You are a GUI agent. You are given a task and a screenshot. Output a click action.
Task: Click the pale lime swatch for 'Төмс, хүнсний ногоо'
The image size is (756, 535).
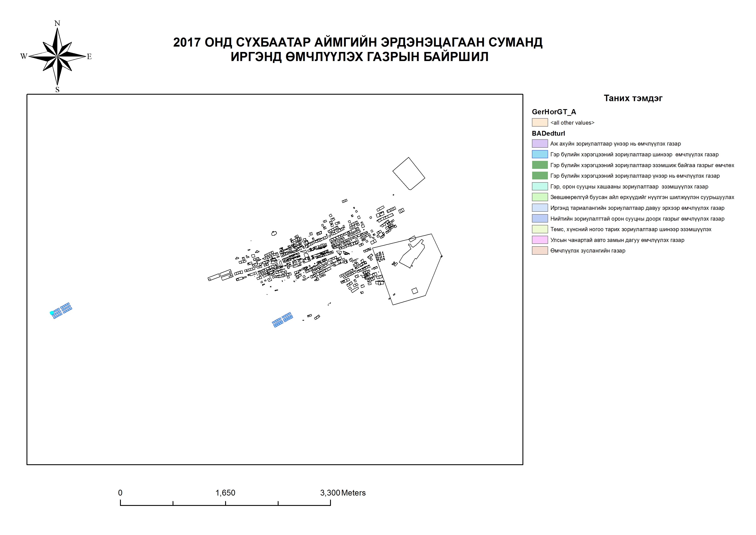(x=540, y=229)
